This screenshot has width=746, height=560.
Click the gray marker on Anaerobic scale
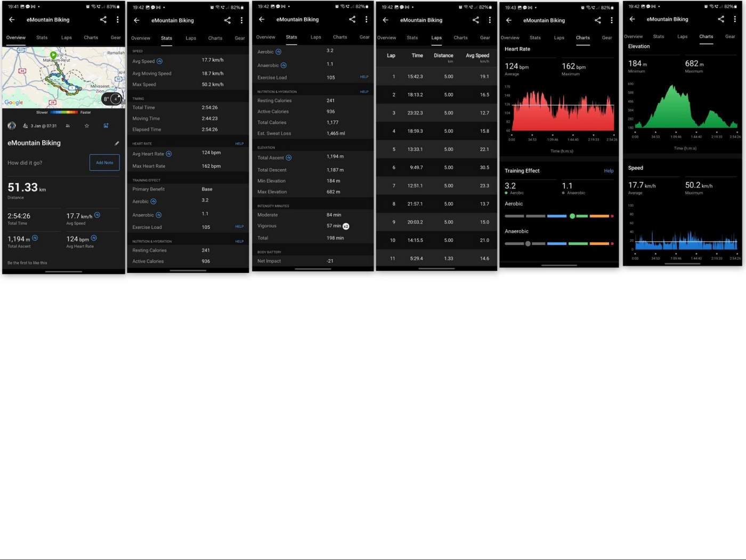528,244
